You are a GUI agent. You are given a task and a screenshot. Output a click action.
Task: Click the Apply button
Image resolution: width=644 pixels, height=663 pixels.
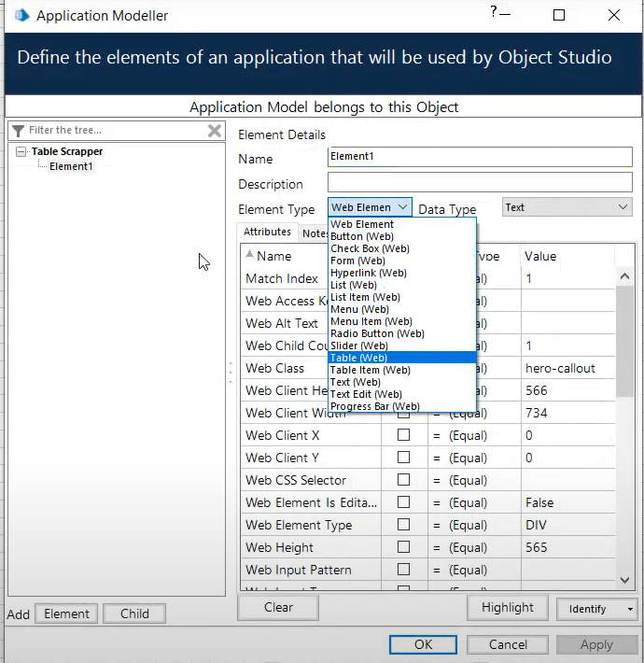coord(596,644)
